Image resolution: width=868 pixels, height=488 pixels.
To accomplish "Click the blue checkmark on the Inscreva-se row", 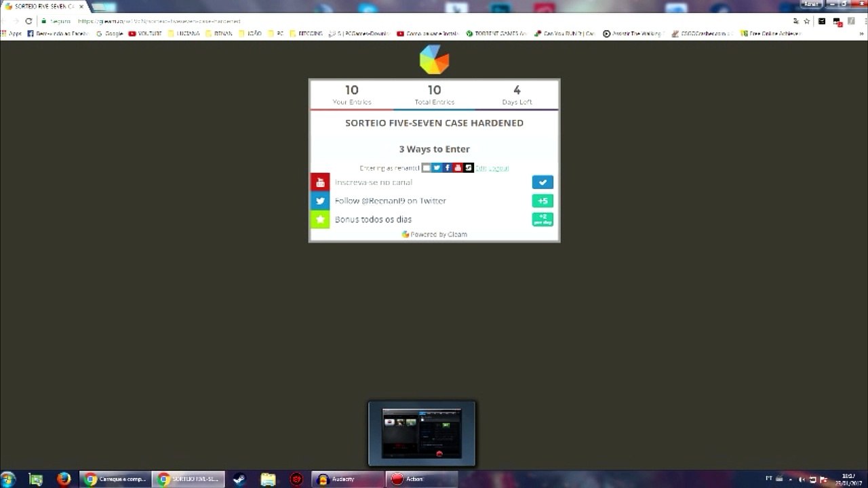I will click(x=542, y=182).
